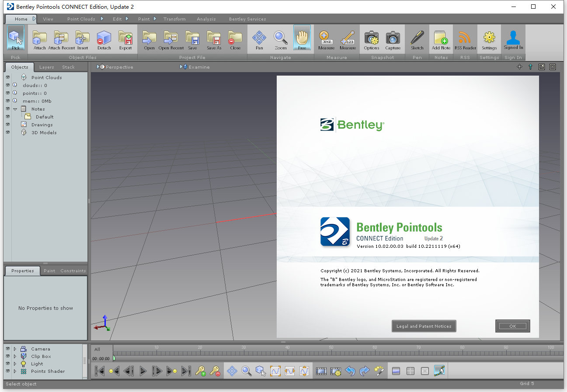
Task: Toggle visibility eye for clouds:: 0 row
Action: click(x=8, y=85)
